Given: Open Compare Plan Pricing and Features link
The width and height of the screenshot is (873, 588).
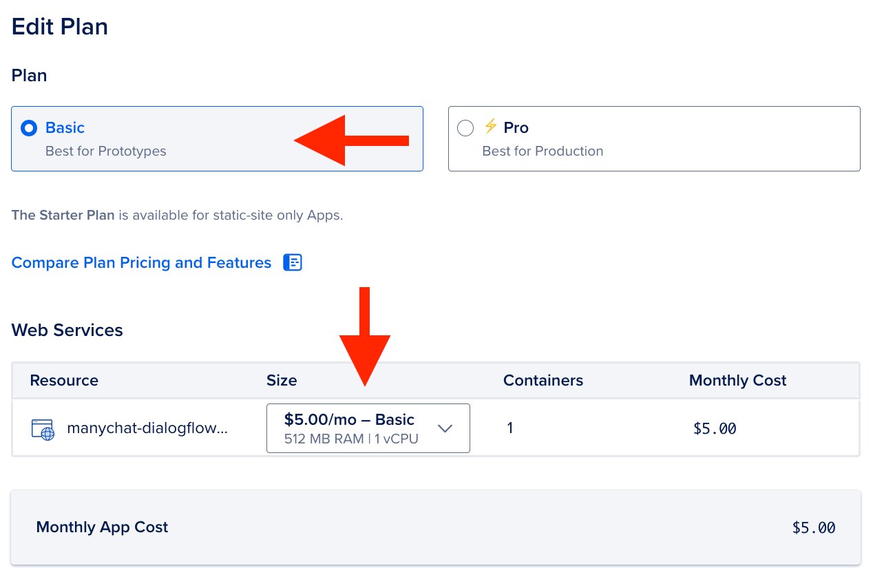Looking at the screenshot, I should click(x=142, y=262).
